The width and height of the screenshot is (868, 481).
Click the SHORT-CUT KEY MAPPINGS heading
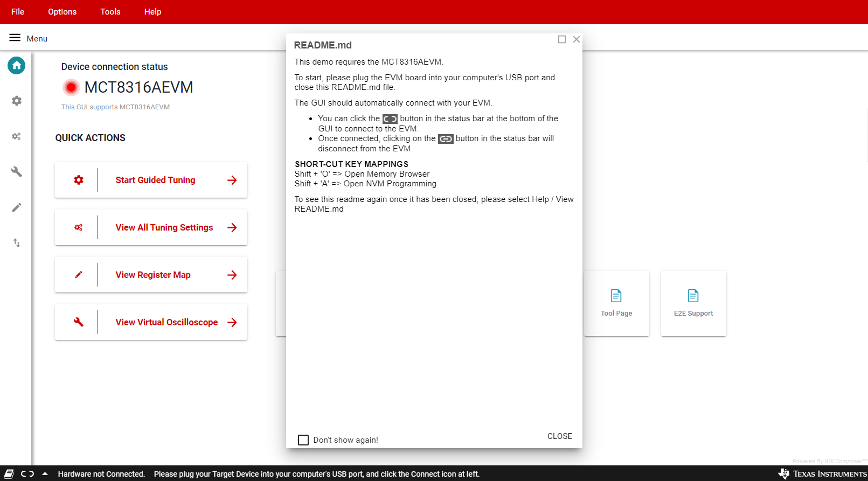351,164
